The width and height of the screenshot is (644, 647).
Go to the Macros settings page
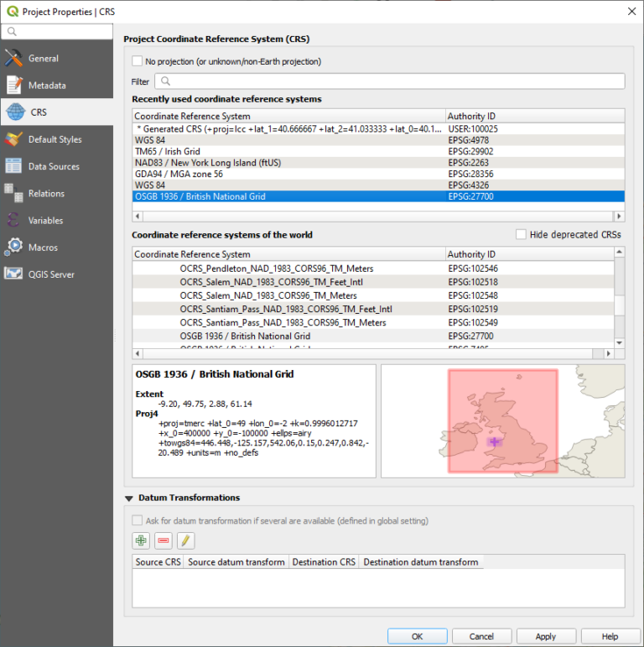coord(44,248)
